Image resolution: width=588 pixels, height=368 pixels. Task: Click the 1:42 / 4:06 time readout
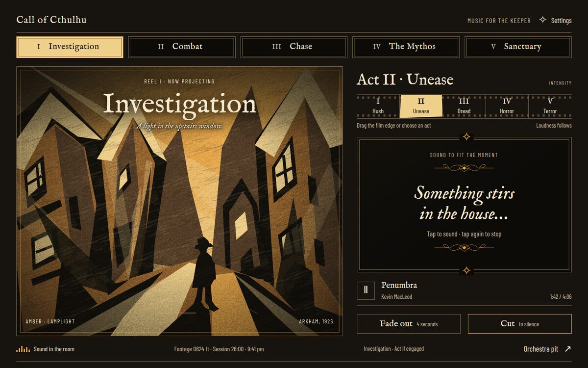(x=561, y=296)
